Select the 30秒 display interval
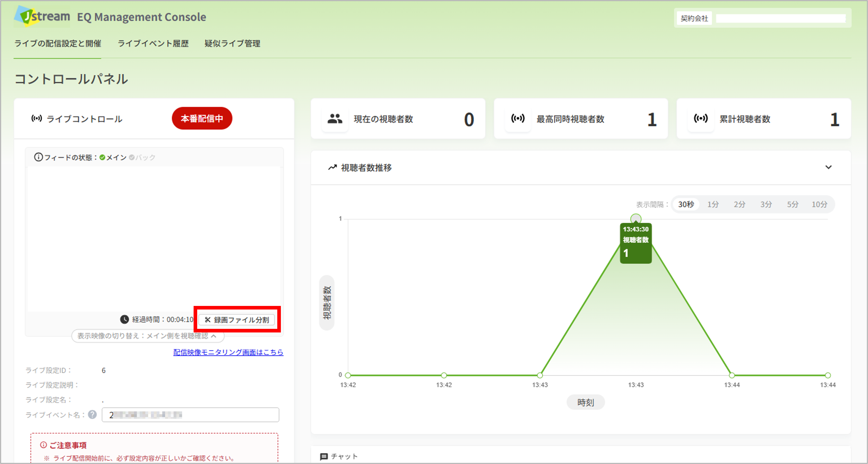 click(686, 204)
